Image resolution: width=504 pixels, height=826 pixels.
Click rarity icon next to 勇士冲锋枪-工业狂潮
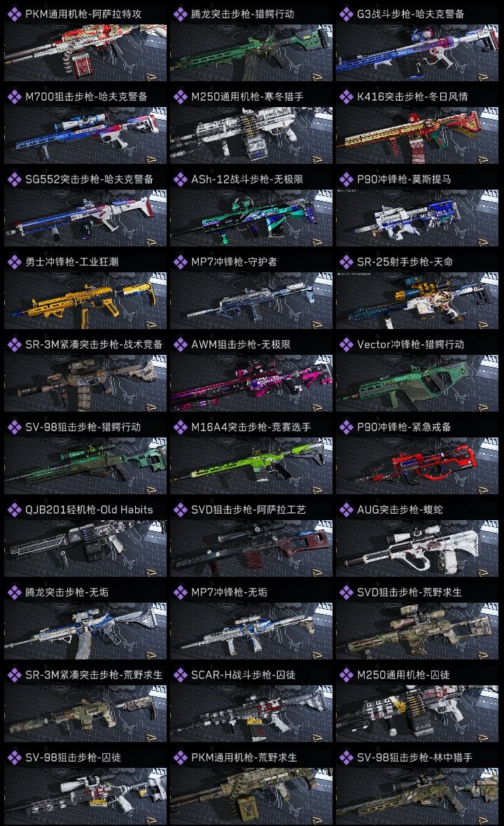[x=14, y=262]
